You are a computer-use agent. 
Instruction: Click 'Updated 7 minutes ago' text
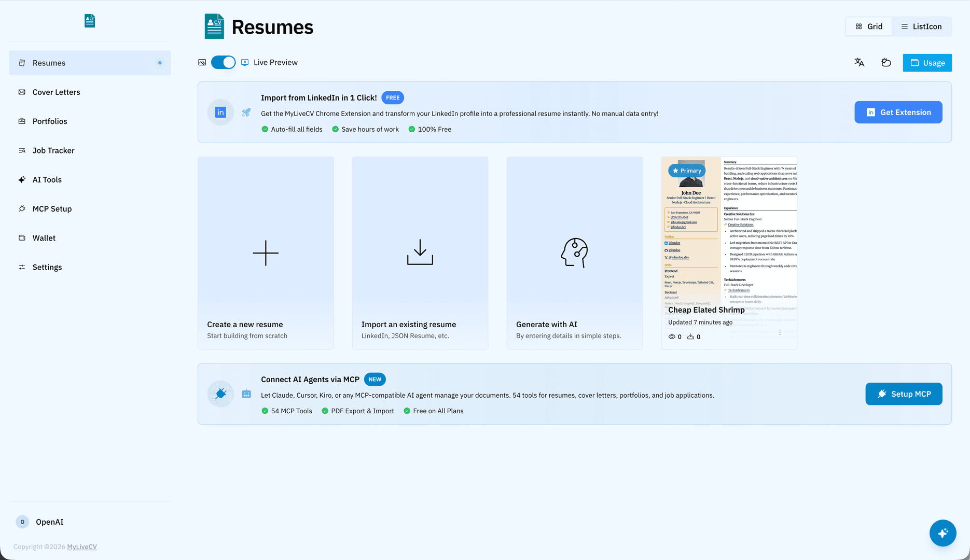[700, 322]
